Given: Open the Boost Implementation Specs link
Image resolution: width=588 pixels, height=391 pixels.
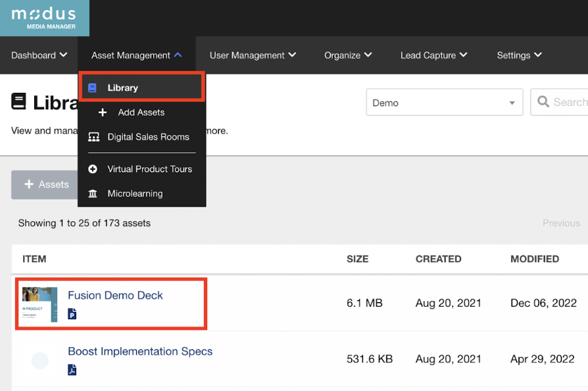Looking at the screenshot, I should pos(140,352).
